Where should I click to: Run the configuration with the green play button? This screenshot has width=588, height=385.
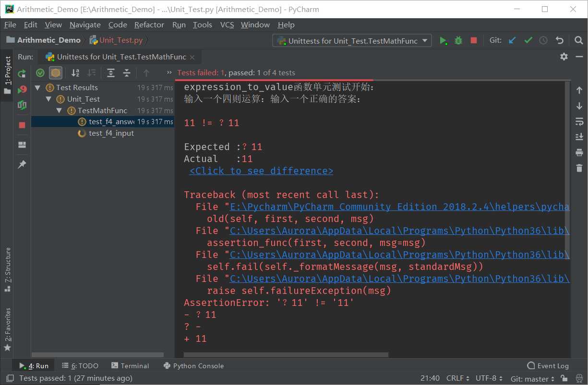coord(443,41)
